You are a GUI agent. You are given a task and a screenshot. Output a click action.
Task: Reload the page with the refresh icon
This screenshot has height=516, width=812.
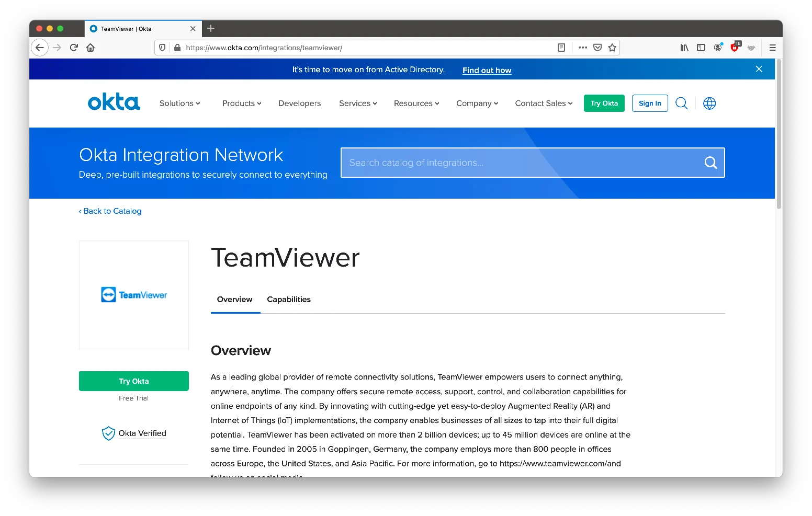pyautogui.click(x=74, y=48)
